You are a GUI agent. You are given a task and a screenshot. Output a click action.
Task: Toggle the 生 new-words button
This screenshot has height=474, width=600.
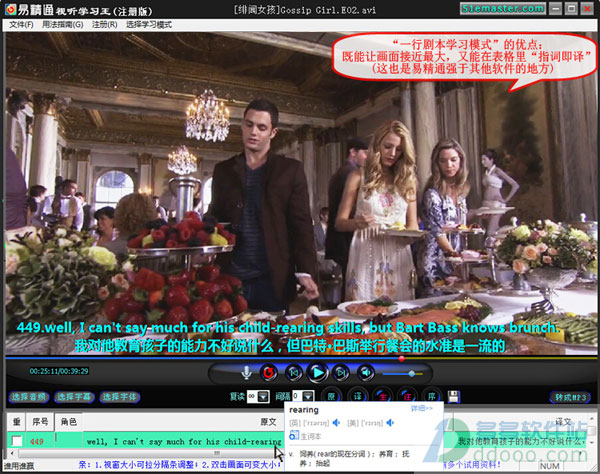click(382, 396)
